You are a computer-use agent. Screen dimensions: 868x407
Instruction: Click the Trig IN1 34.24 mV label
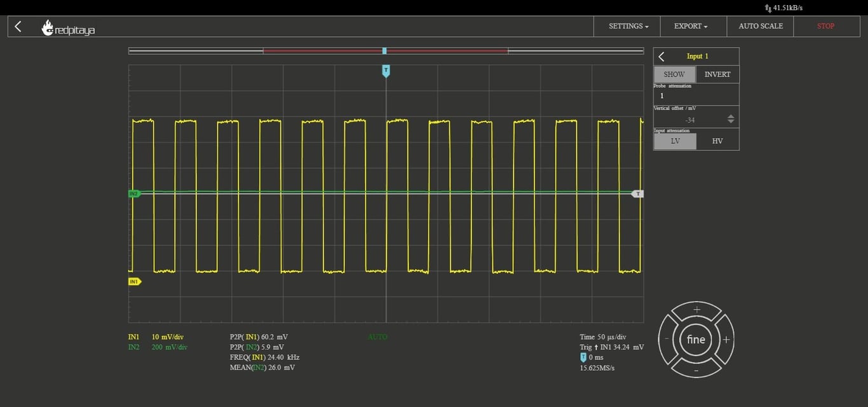[x=611, y=347]
